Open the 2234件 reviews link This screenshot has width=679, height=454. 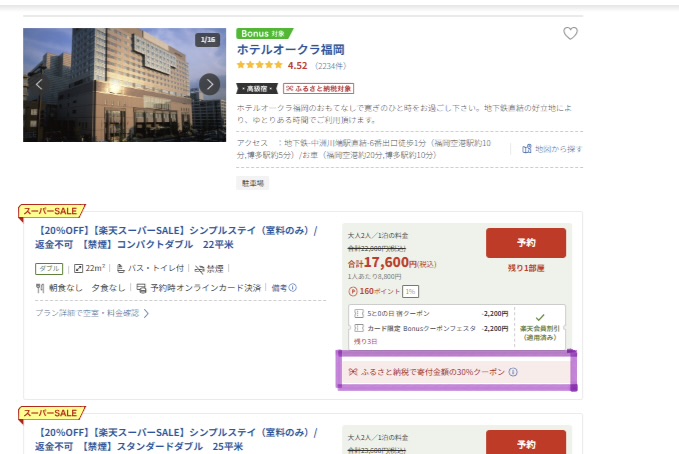330,66
